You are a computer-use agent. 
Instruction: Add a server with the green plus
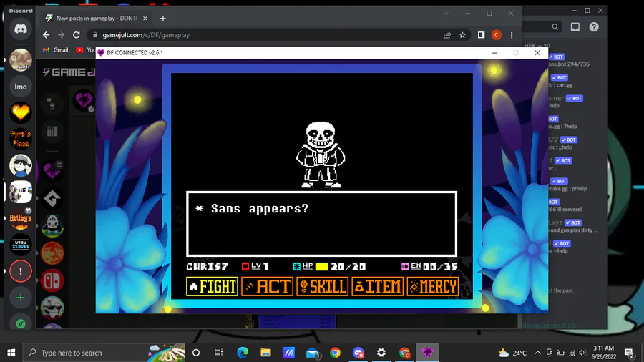(x=21, y=297)
